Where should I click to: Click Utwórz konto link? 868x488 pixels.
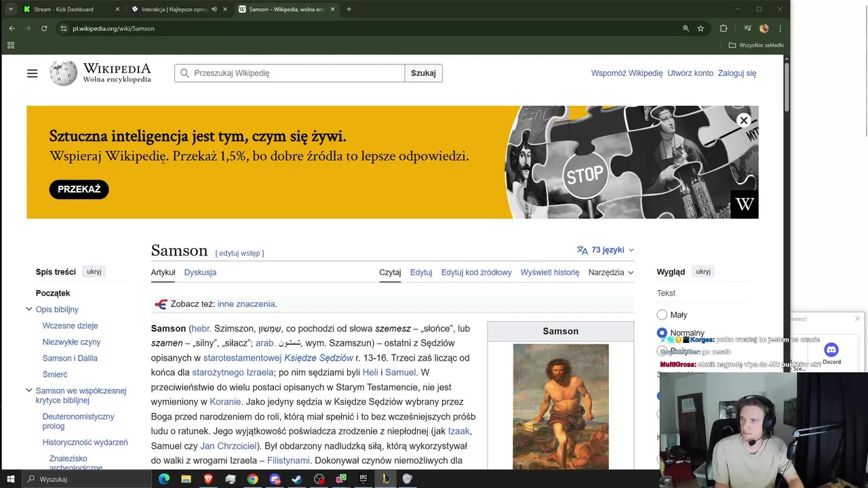coord(690,73)
